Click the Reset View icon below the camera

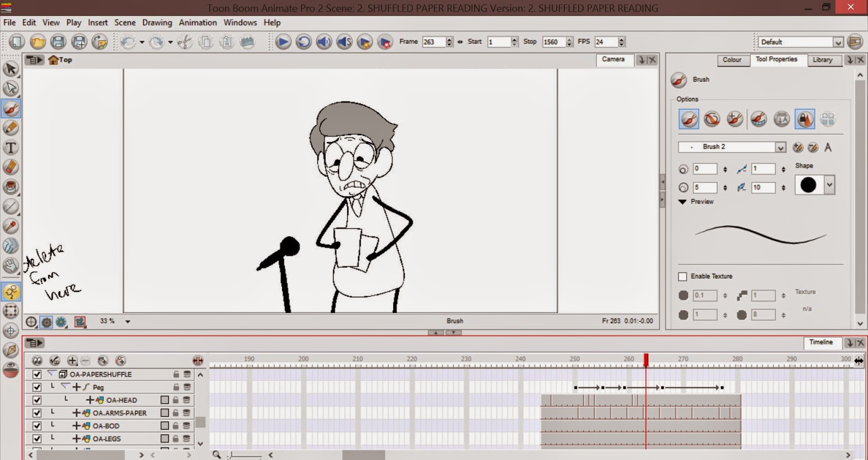31,322
